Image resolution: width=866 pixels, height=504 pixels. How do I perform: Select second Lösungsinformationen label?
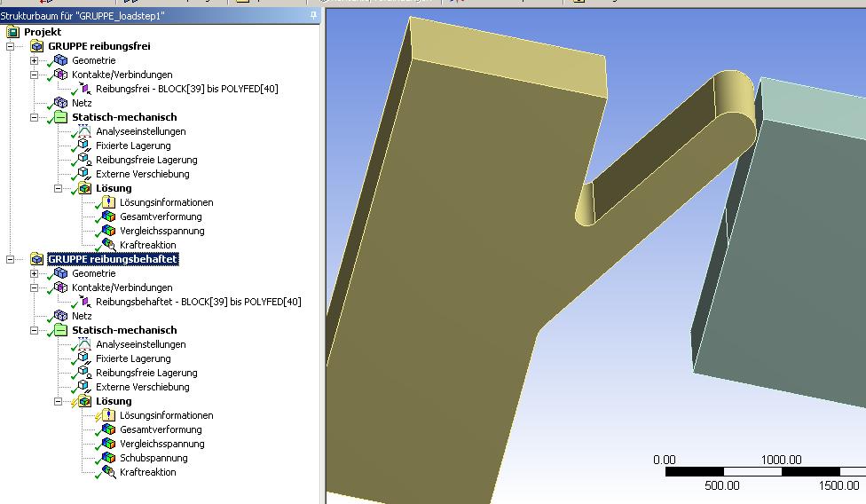coord(166,415)
